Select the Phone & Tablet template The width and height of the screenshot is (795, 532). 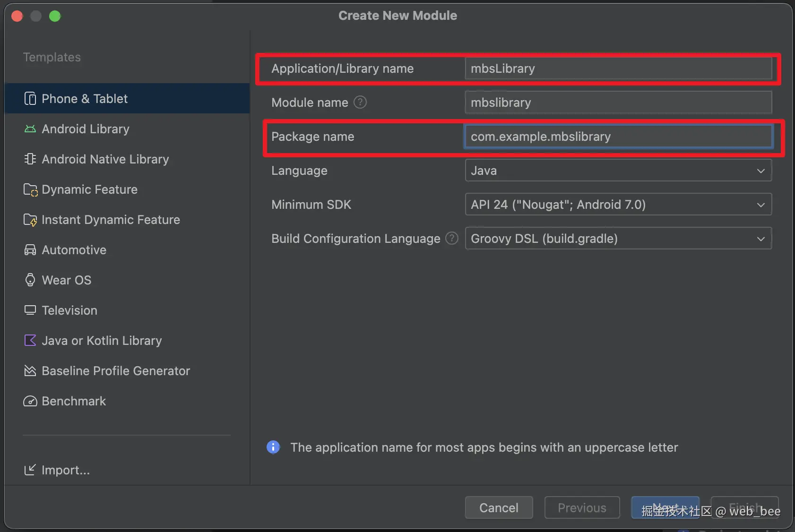pos(85,99)
